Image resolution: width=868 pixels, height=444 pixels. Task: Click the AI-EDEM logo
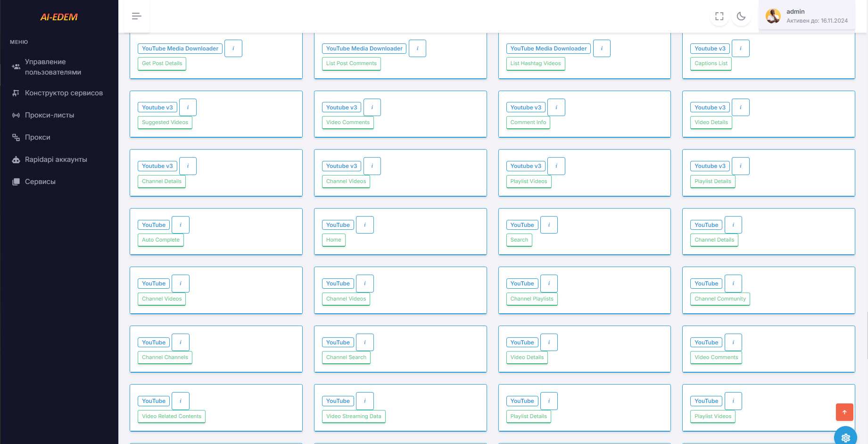click(59, 17)
